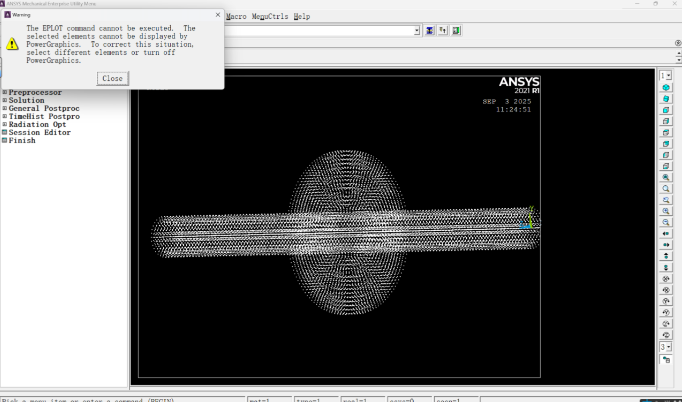Open the Help menu
This screenshot has width=682, height=402.
click(x=301, y=17)
